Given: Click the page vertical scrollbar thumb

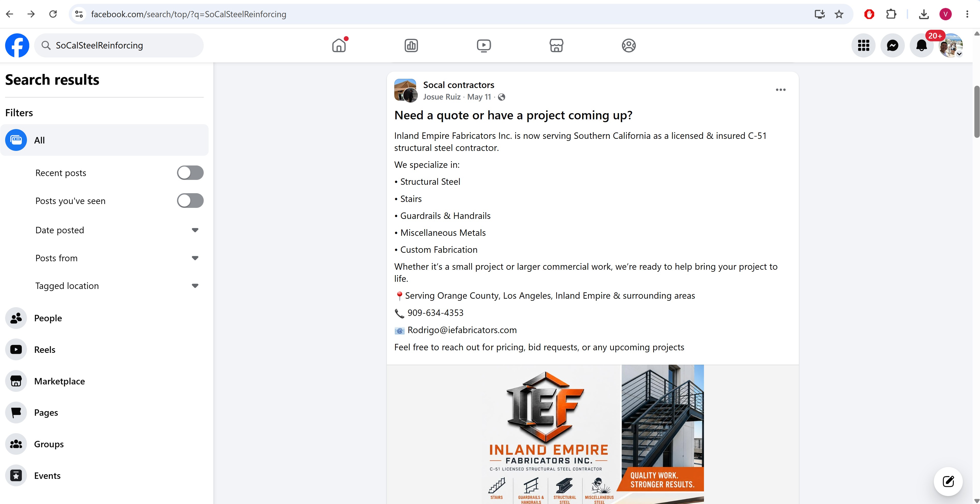Looking at the screenshot, I should click(976, 112).
